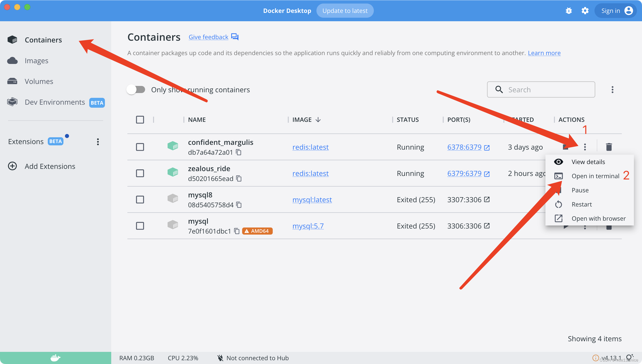This screenshot has width=642, height=364.
Task: Tick the select-all checkbox in table header
Action: pos(140,120)
